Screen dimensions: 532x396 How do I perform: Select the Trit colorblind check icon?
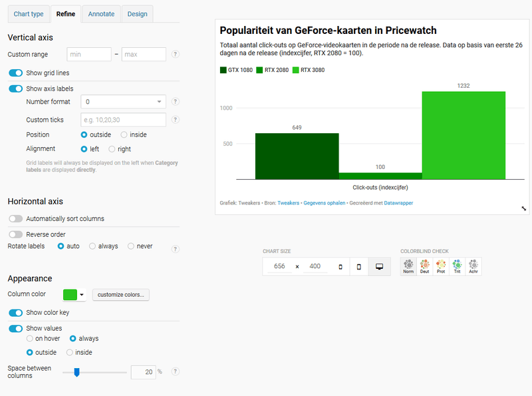[x=458, y=266]
